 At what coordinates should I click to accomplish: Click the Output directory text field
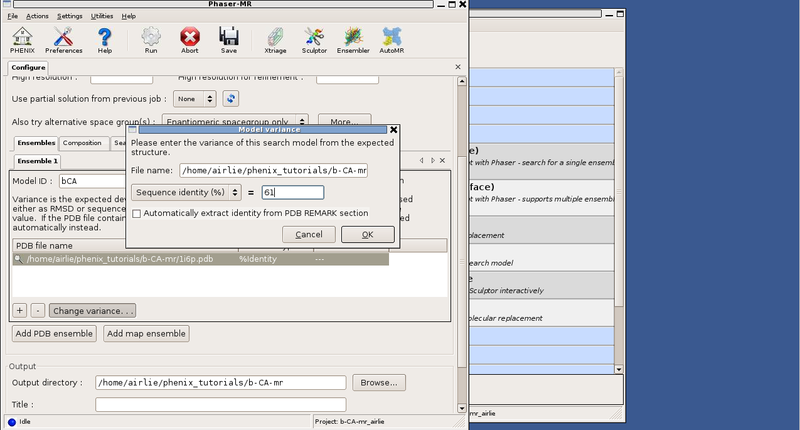[220, 382]
